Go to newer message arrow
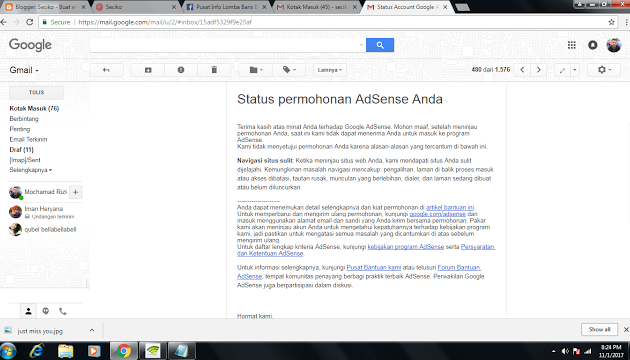Image resolution: width=630 pixels, height=360 pixels. (x=522, y=70)
